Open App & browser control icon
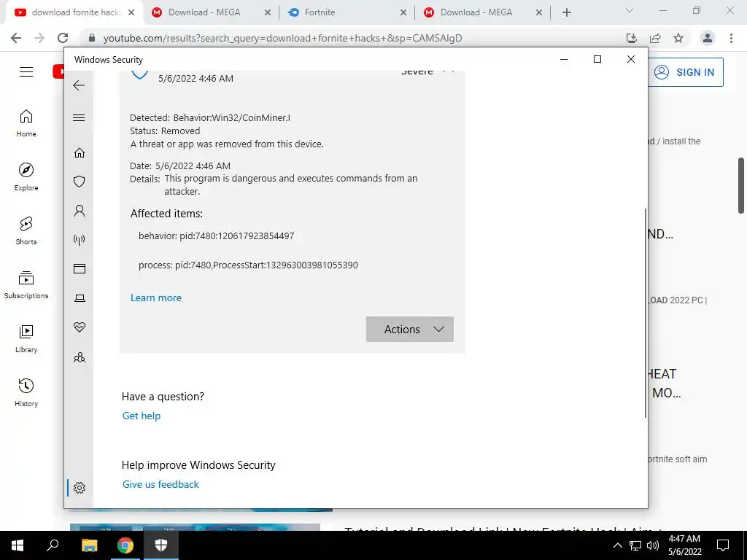Viewport: 747px width, 560px height. (x=79, y=268)
